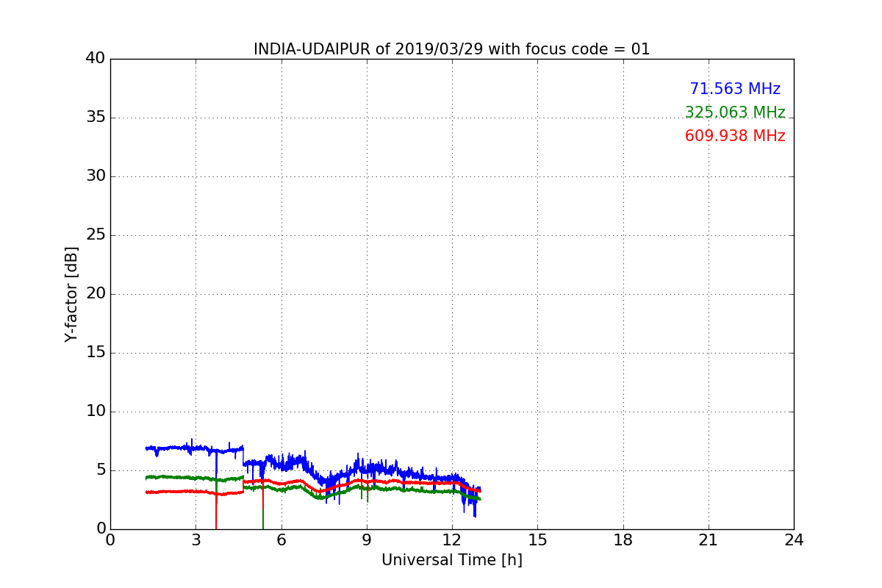
Task: Click the Universal Time [h] axis label
Action: [451, 560]
